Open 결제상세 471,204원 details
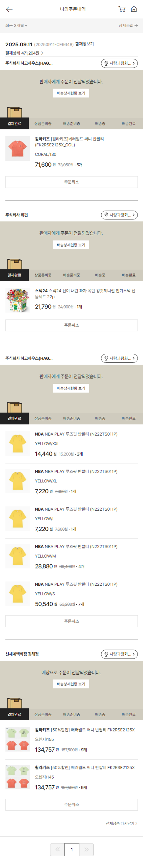 (24, 53)
